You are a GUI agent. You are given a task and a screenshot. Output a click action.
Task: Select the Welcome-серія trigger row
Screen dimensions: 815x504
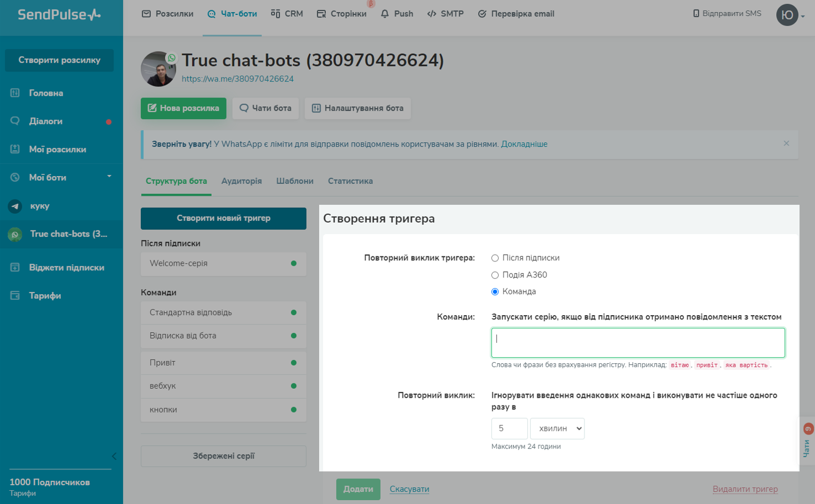click(223, 264)
